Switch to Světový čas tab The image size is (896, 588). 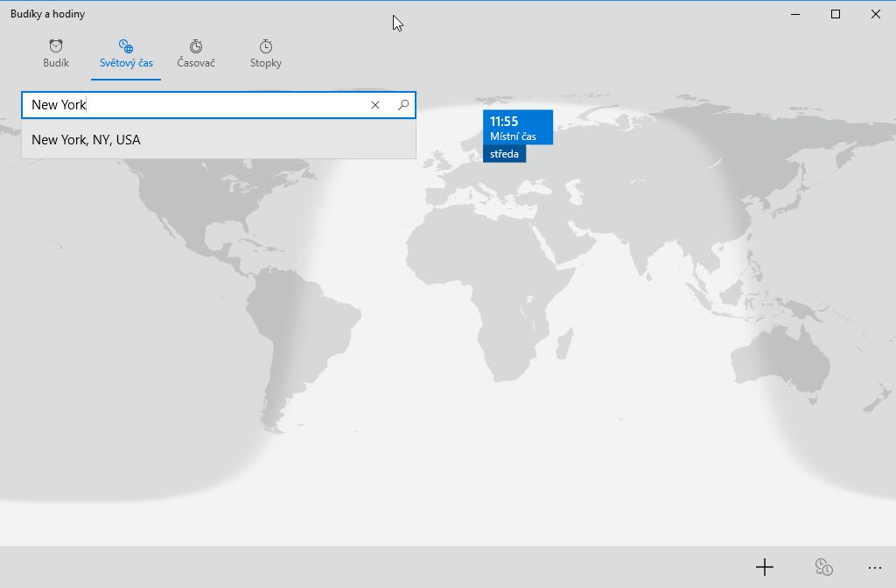pos(126,54)
